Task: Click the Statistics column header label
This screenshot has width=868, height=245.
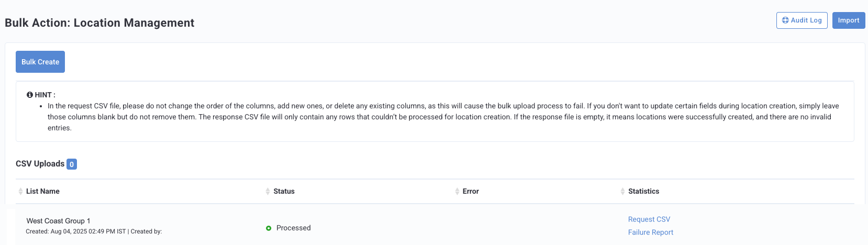Action: (x=643, y=192)
